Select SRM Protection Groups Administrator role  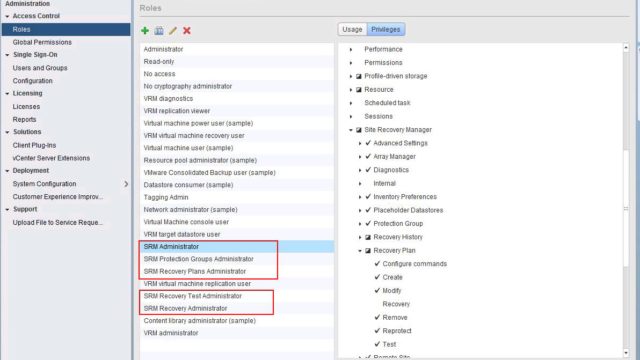tap(237, 259)
